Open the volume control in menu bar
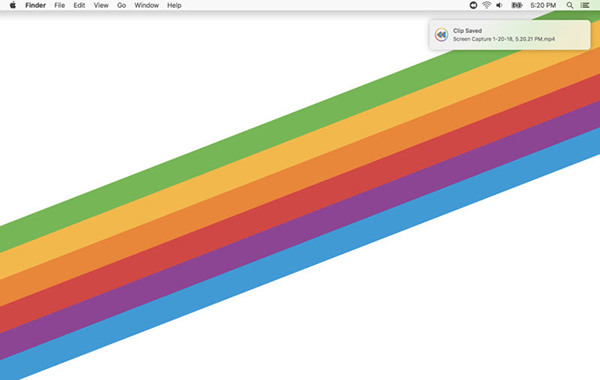The height and width of the screenshot is (380, 600). pos(499,5)
